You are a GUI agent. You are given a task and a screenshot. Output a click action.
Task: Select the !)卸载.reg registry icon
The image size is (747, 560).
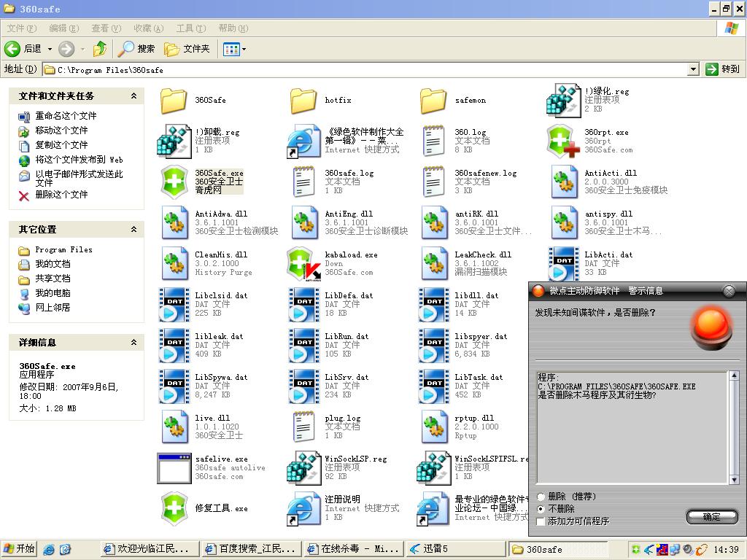(x=174, y=141)
